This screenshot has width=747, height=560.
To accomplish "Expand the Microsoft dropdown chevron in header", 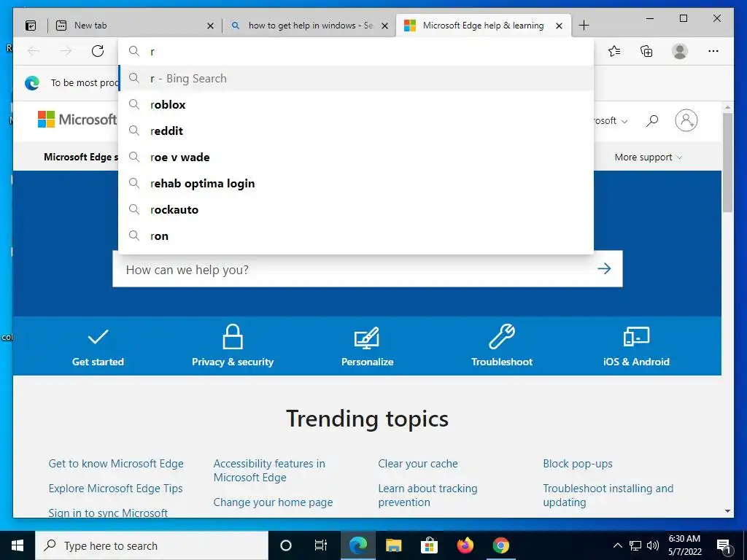I will (624, 122).
